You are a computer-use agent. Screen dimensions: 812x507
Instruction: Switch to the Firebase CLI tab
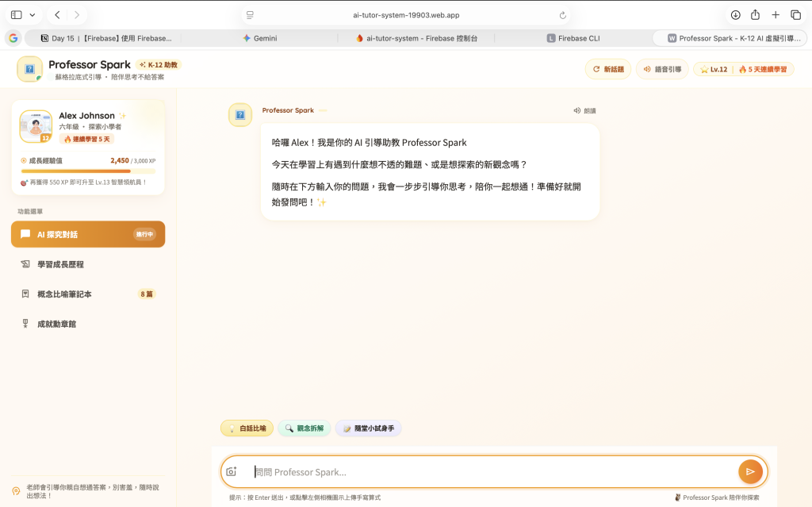pyautogui.click(x=573, y=38)
